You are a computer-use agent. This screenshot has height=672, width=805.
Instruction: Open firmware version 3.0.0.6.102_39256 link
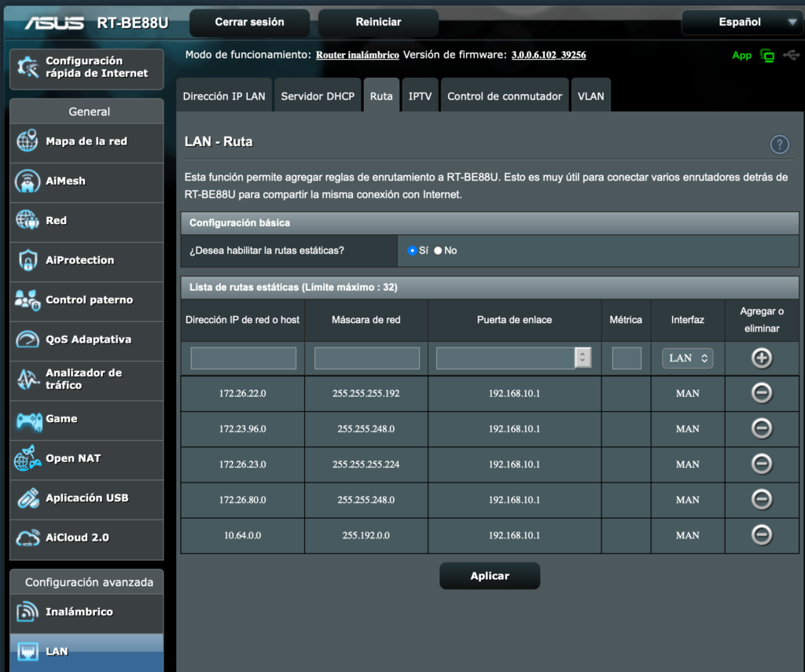pyautogui.click(x=548, y=55)
